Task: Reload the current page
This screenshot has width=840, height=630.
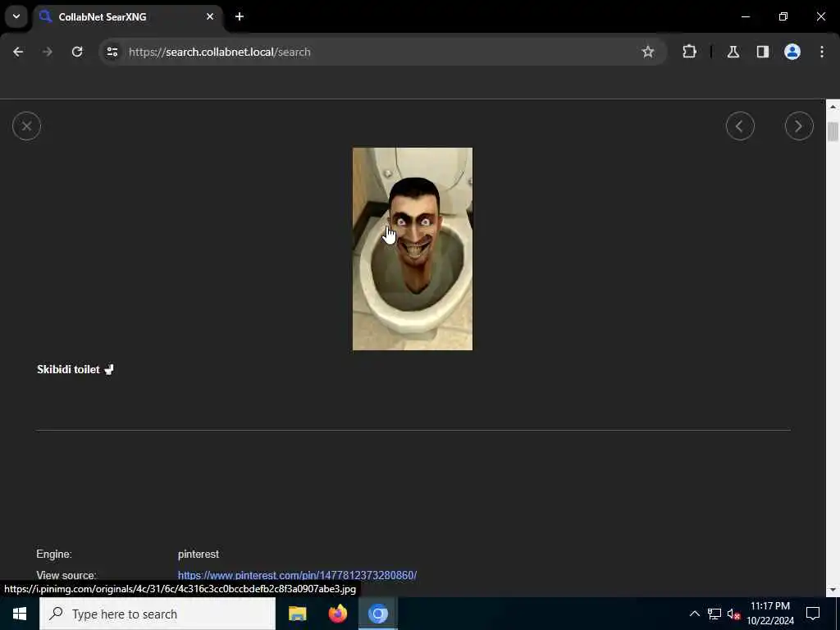Action: click(77, 52)
